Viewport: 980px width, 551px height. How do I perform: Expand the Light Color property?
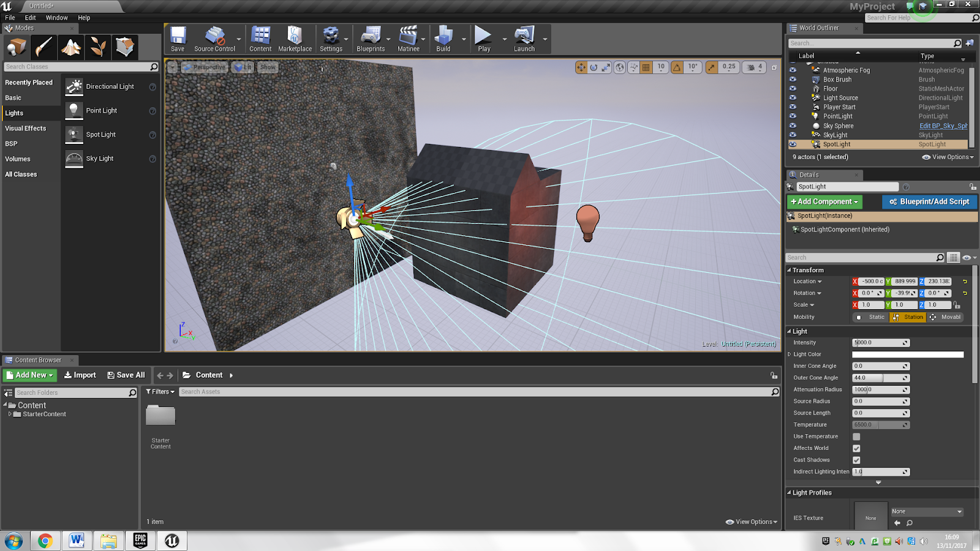coord(790,354)
